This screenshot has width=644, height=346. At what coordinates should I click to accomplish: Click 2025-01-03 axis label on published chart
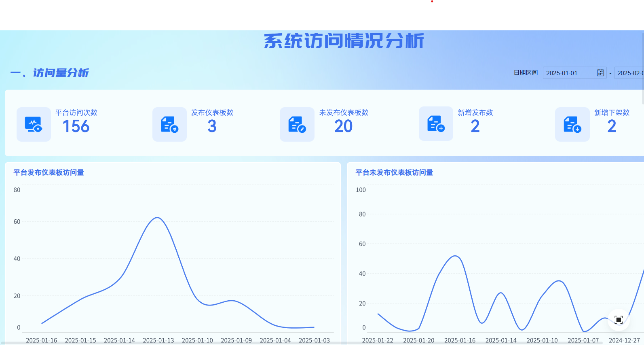[314, 340]
